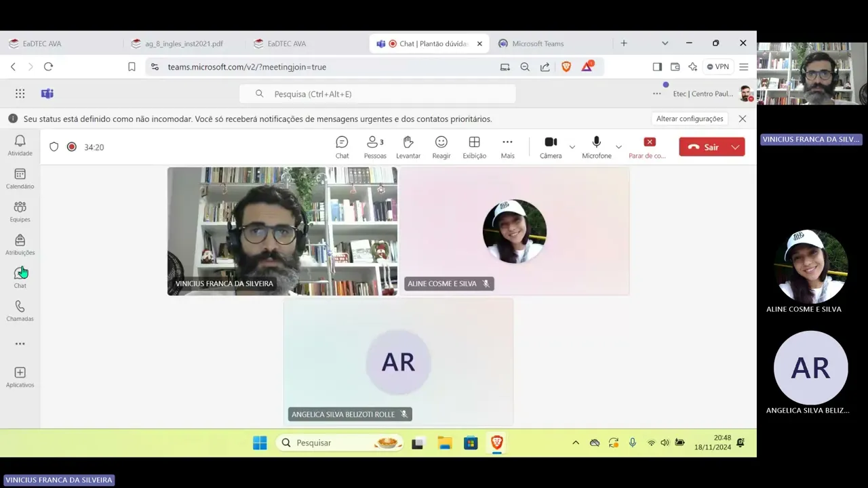Open Brave Rewards triangle icon
868x488 pixels.
tap(587, 66)
